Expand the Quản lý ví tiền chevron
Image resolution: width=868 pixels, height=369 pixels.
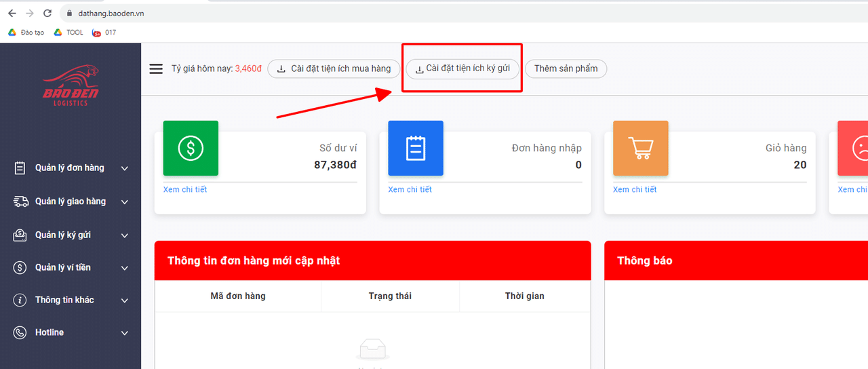[x=125, y=268]
